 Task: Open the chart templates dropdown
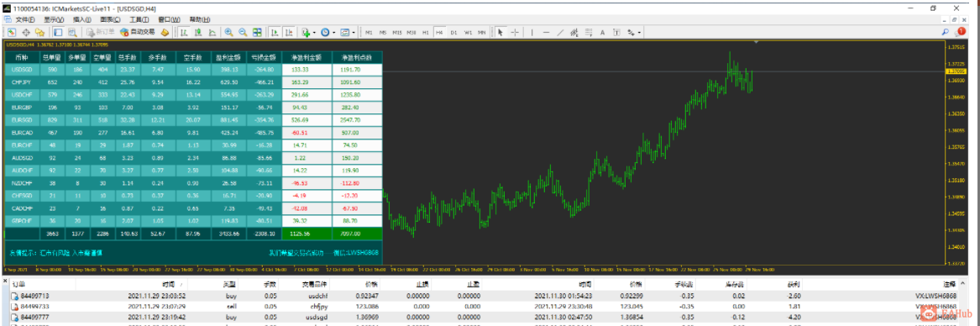349,32
